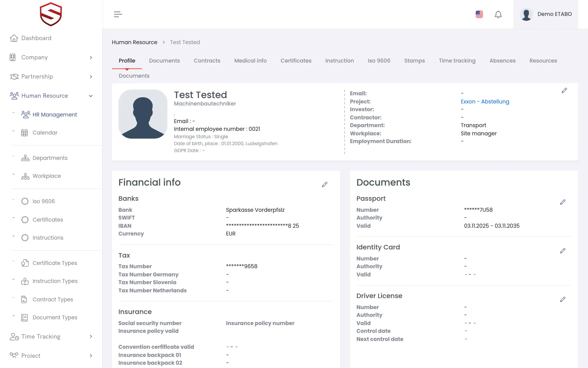The image size is (588, 368).
Task: Open Exxon - Abstellung project link
Action: 485,101
